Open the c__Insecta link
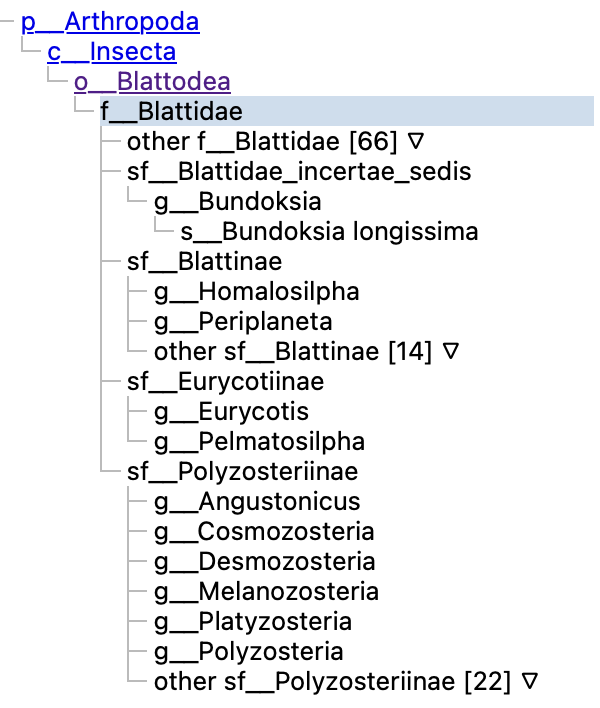The height and width of the screenshot is (708, 600). pos(111,52)
